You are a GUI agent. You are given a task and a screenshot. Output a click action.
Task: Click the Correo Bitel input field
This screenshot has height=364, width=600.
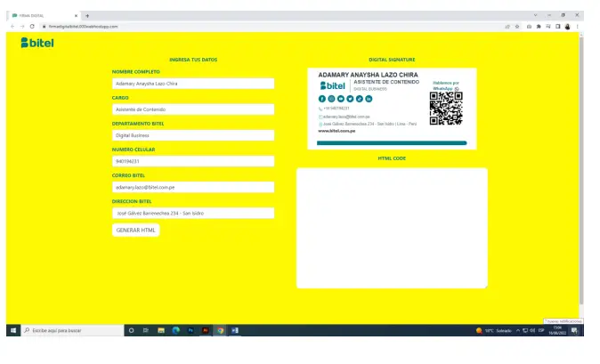(x=193, y=188)
